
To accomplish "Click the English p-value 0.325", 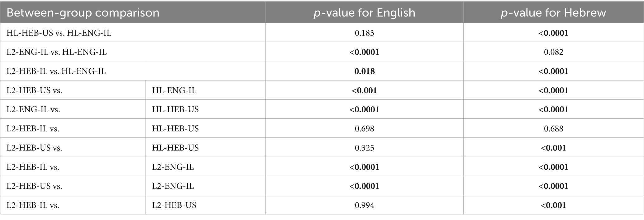I will (x=364, y=148).
